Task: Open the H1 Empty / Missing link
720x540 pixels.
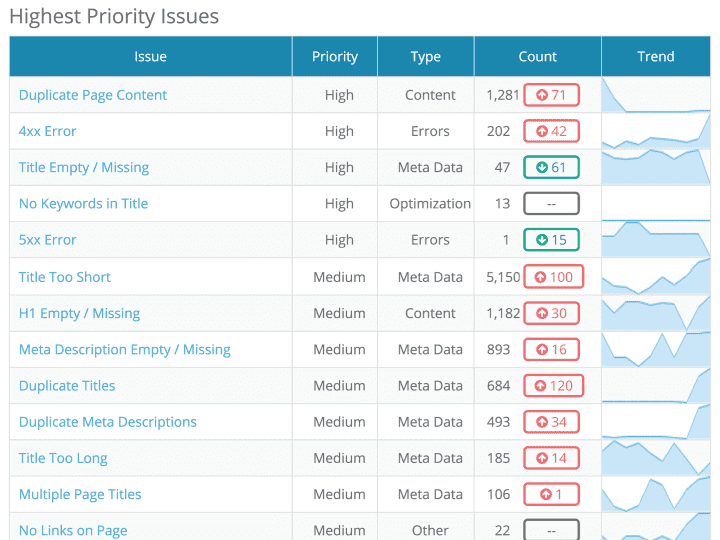Action: tap(80, 313)
